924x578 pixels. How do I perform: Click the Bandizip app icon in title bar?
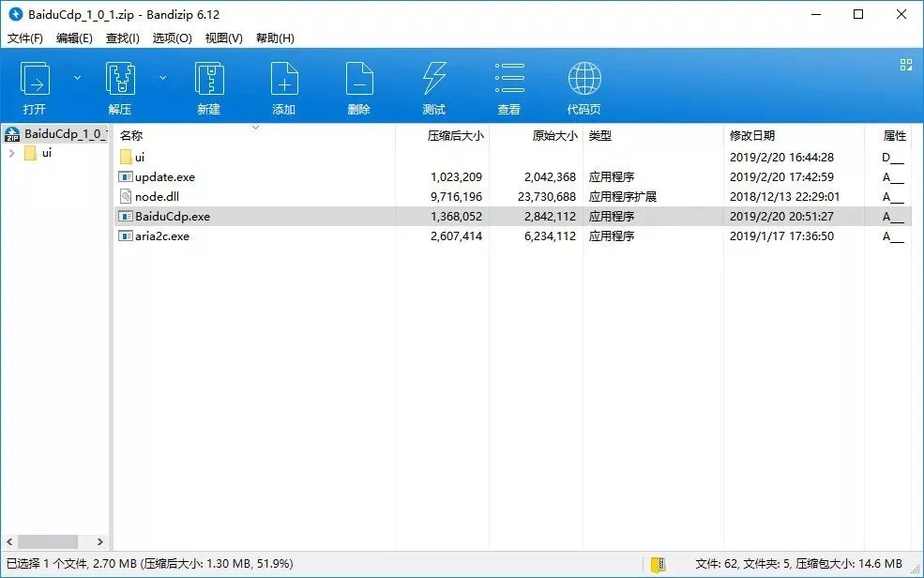(15, 14)
